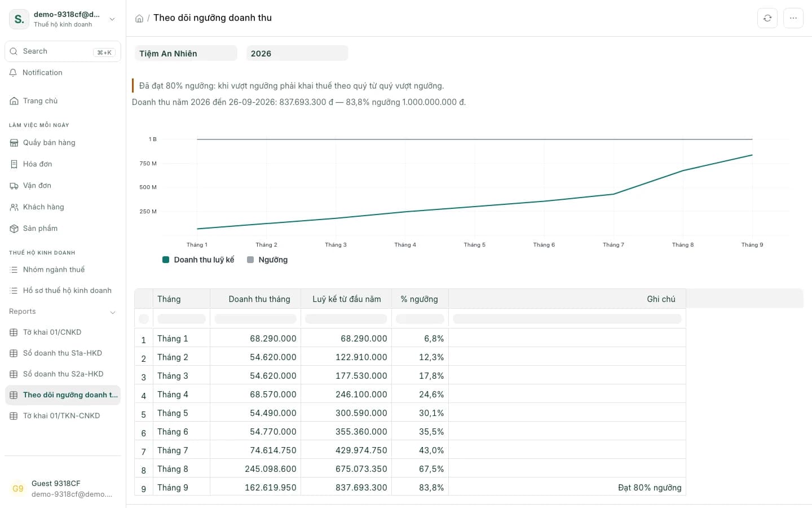
Task: Click the Tờ khai 01/CNKD table icon
Action: pyautogui.click(x=14, y=332)
